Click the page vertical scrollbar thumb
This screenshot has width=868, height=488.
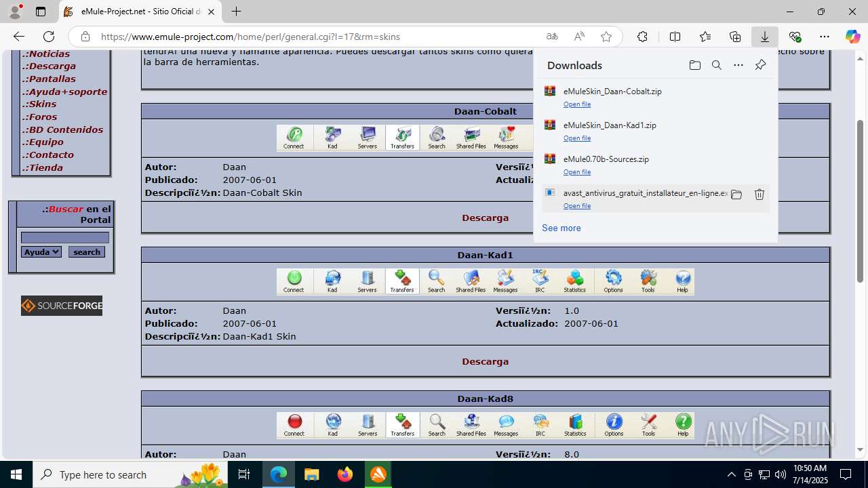[861, 201]
